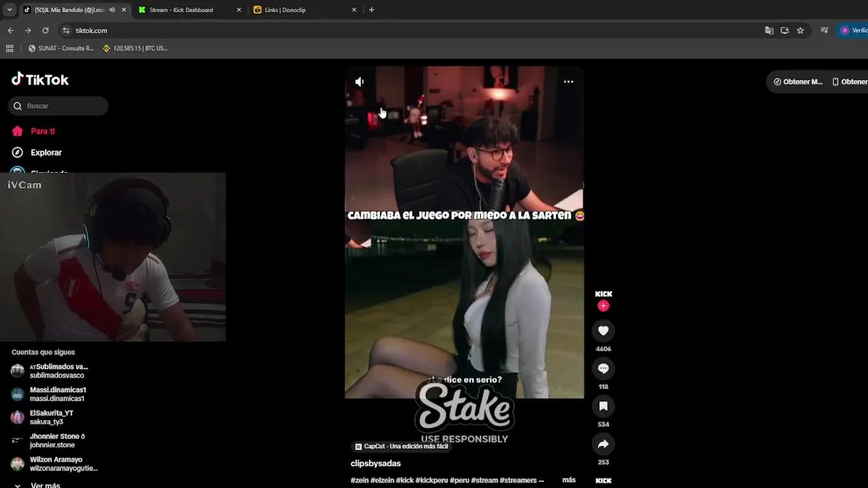Open SUNAT - Consulta R... bookmark

coord(61,48)
